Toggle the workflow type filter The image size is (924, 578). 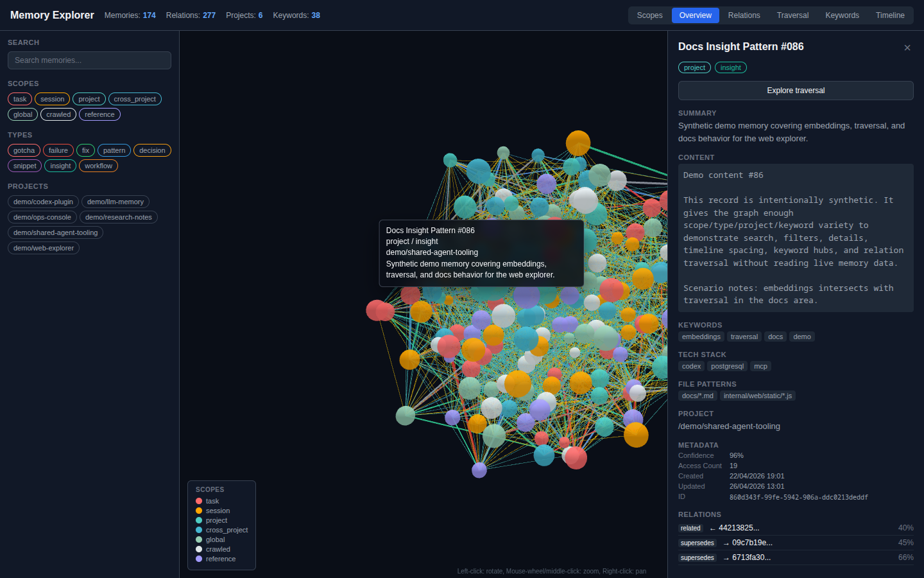[x=98, y=166]
